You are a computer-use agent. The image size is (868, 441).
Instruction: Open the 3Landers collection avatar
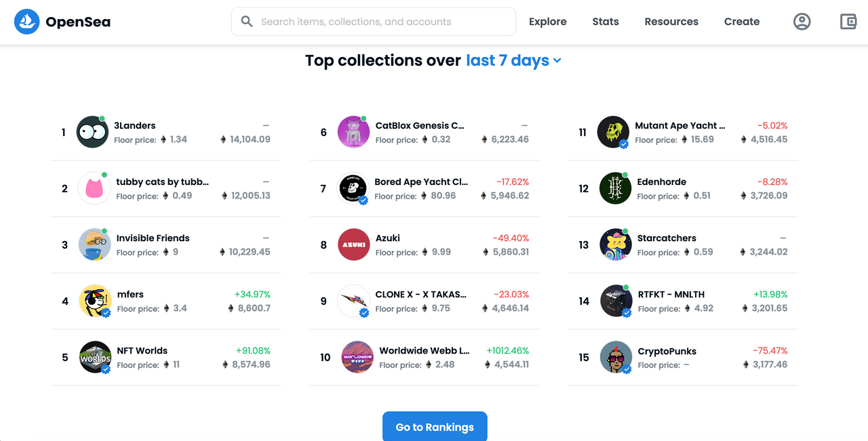pos(92,132)
